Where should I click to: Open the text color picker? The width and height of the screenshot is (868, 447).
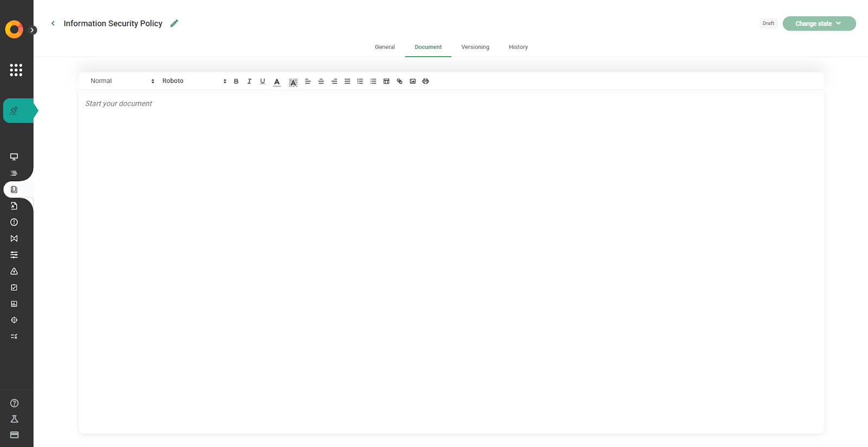[277, 82]
